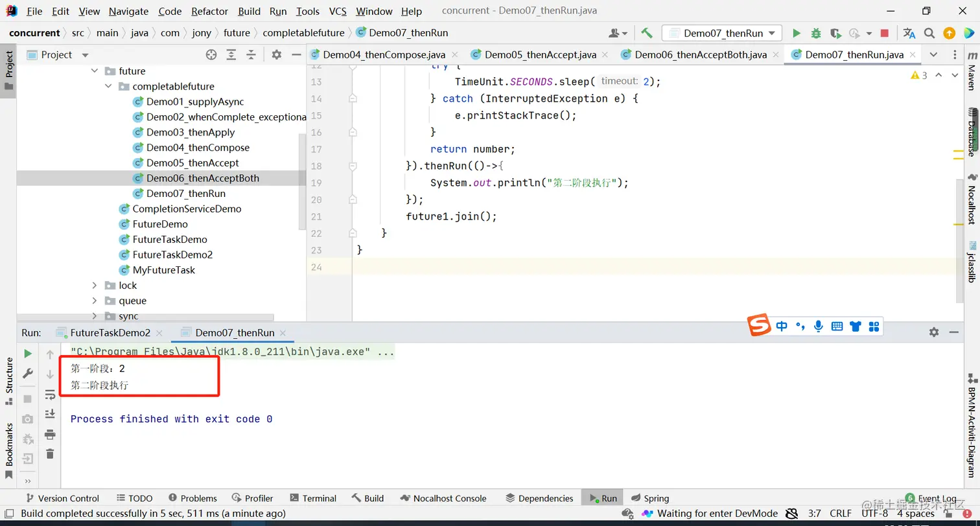Click the Translate icon in the toolbar

pyautogui.click(x=909, y=33)
